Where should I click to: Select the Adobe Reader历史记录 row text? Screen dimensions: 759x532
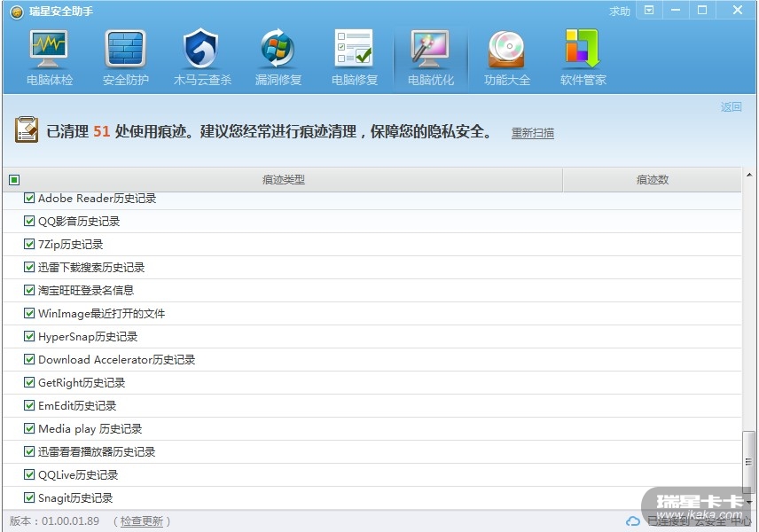pyautogui.click(x=98, y=199)
